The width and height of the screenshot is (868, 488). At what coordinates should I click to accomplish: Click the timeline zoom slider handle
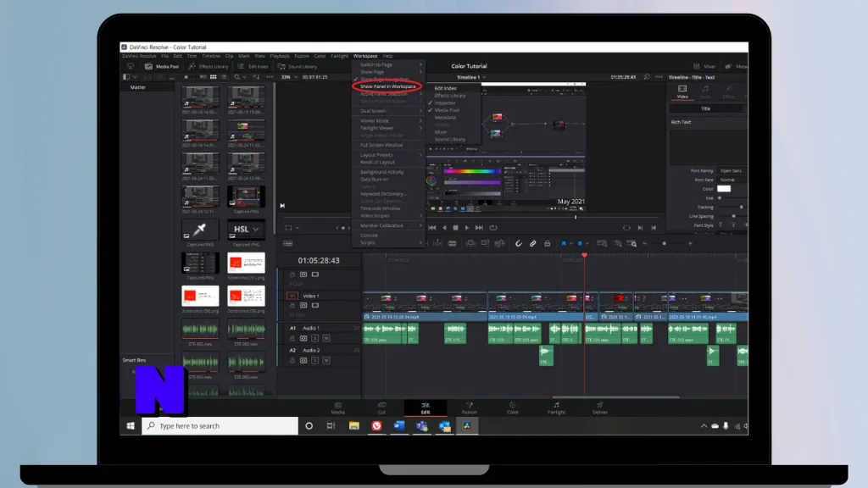click(x=665, y=243)
